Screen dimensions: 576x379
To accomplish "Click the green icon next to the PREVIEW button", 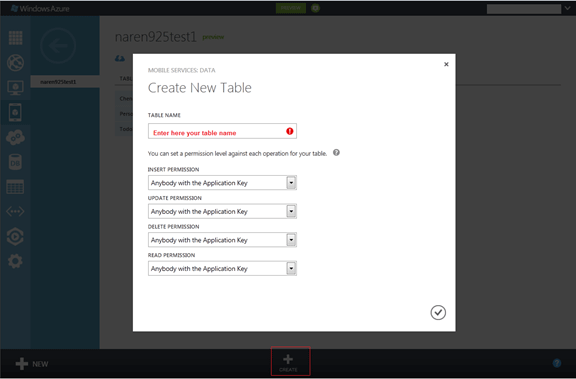I will (x=315, y=8).
